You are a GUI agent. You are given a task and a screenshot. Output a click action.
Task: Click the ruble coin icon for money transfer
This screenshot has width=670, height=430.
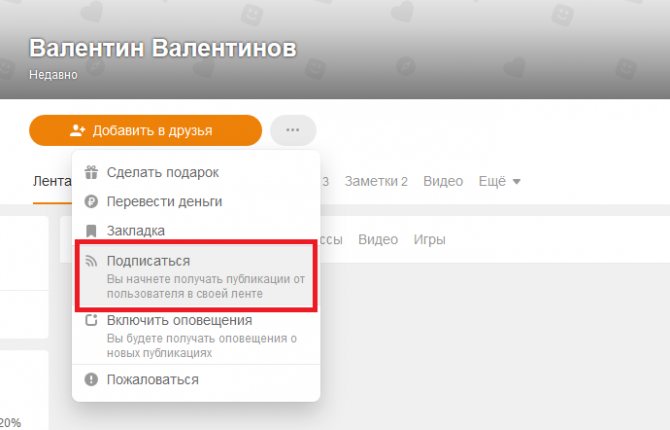pos(91,201)
